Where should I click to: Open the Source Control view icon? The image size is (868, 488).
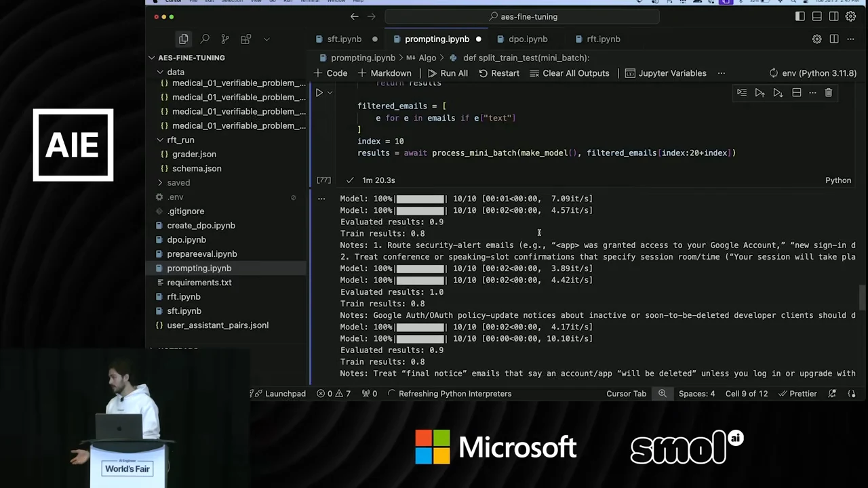click(x=225, y=39)
